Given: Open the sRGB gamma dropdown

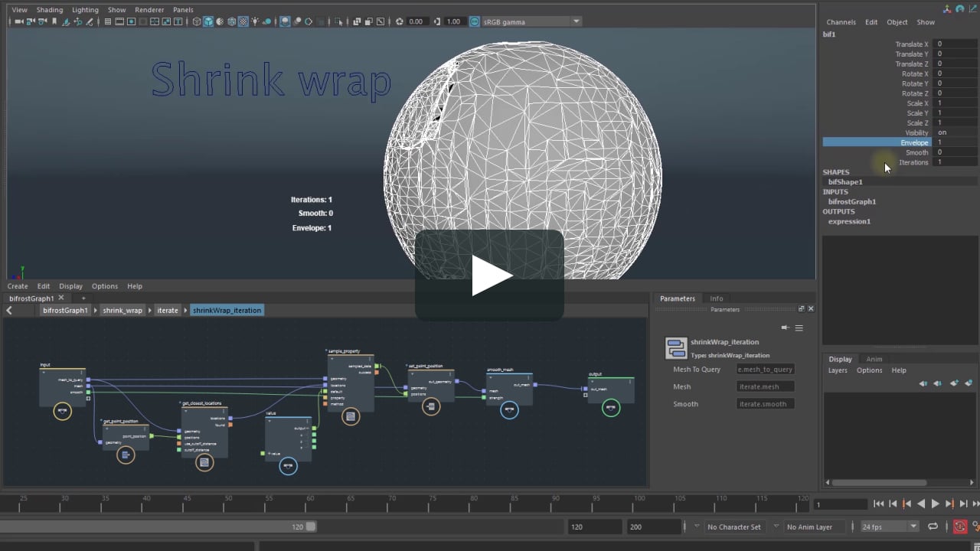Looking at the screenshot, I should 532,21.
